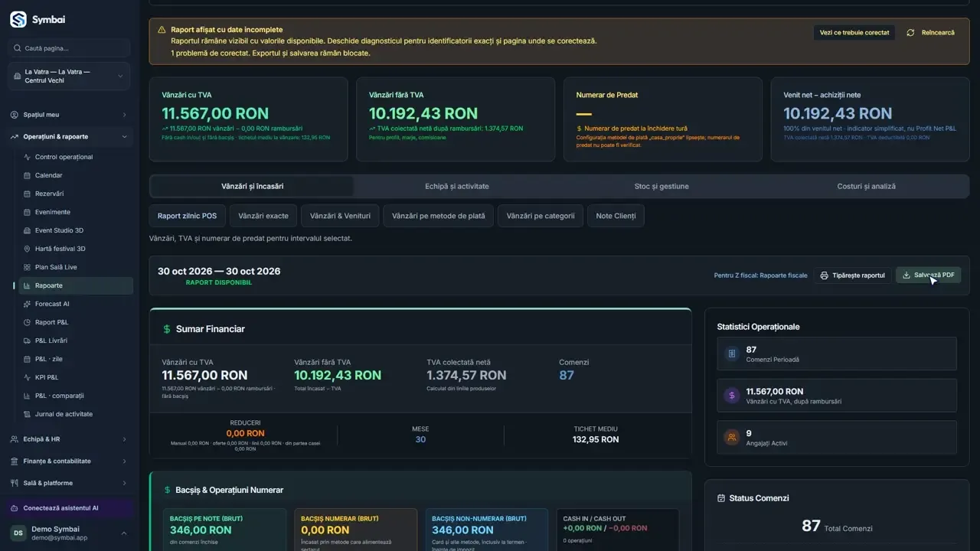Image resolution: width=980 pixels, height=551 pixels.
Task: Click the Reîncearcă refresh icon
Action: (910, 33)
